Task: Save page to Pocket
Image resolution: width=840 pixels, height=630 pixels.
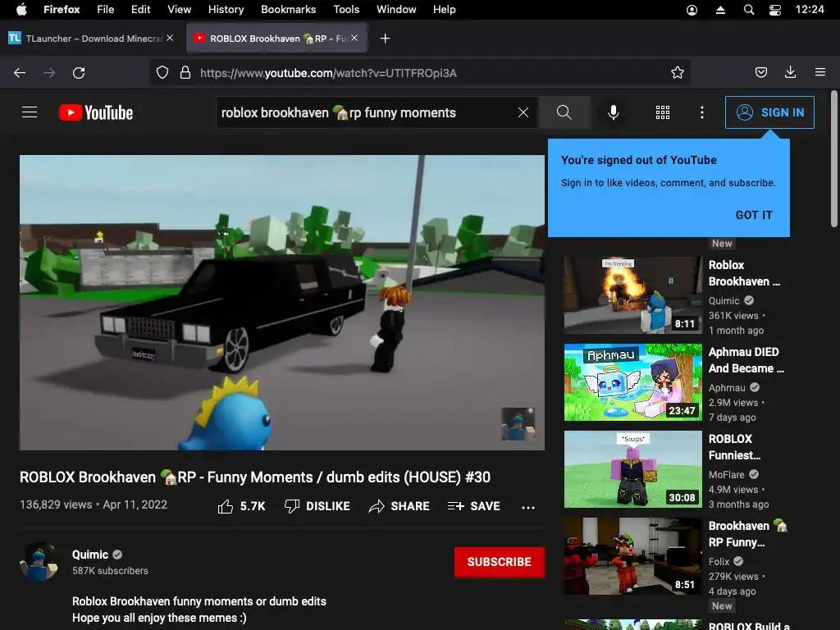Action: point(760,73)
